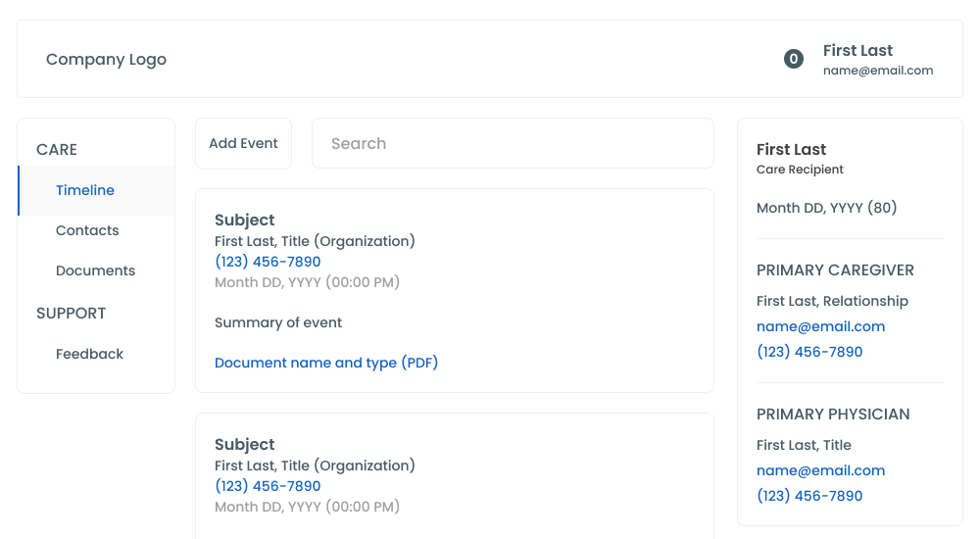Focus the Search input field
The width and height of the screenshot is (980, 539).
513,143
